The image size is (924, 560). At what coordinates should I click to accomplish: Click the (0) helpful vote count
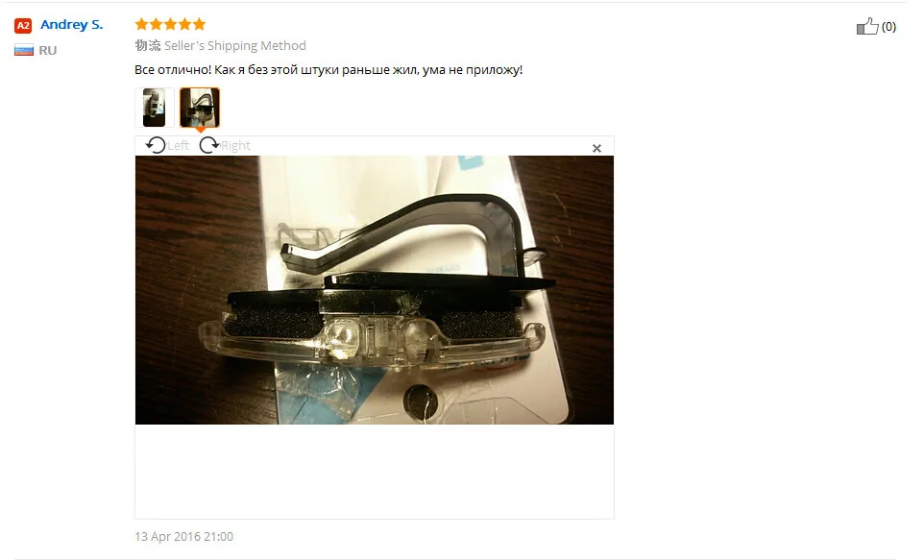tap(888, 27)
